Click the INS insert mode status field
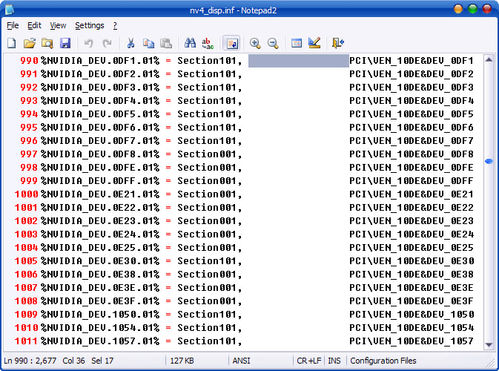 (334, 361)
